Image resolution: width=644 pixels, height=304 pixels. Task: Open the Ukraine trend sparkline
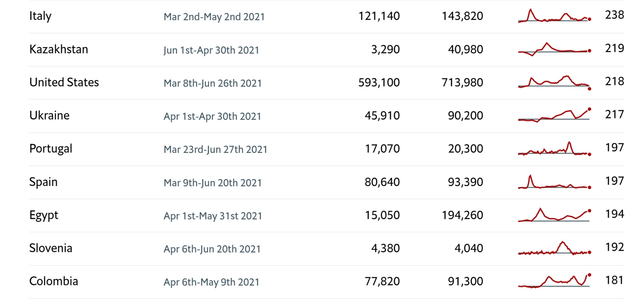[554, 115]
